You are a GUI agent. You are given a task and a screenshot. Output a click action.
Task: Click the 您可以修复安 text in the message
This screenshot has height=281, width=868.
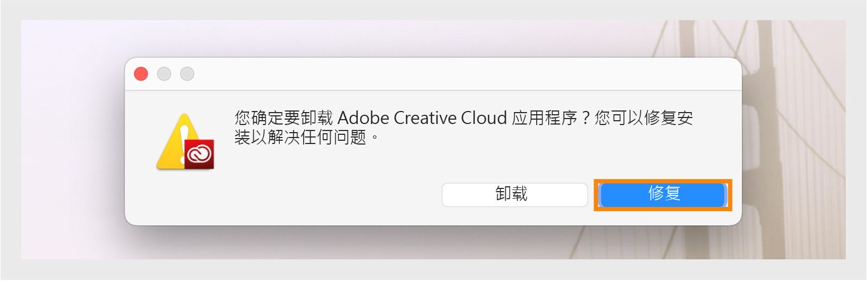click(x=644, y=118)
